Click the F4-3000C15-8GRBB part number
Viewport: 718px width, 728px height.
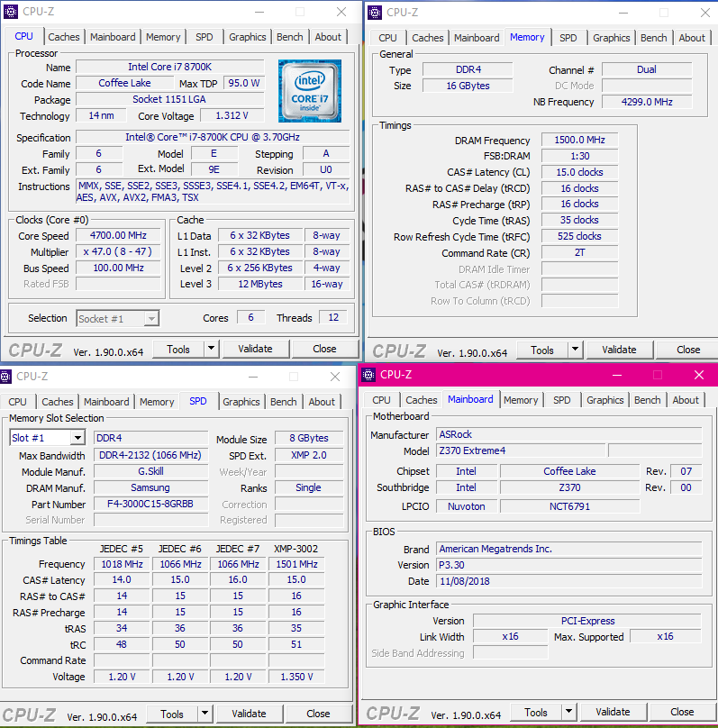(x=150, y=504)
